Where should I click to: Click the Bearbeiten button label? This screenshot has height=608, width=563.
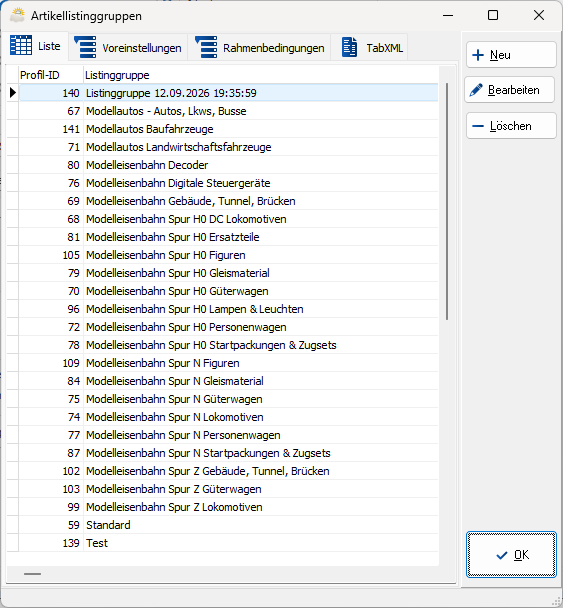[x=513, y=90]
